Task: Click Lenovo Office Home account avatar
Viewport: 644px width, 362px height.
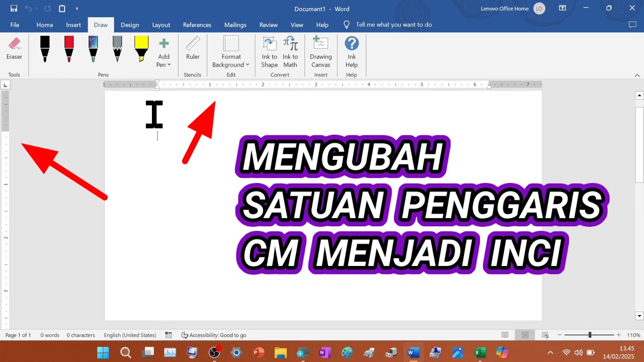Action: pos(539,9)
